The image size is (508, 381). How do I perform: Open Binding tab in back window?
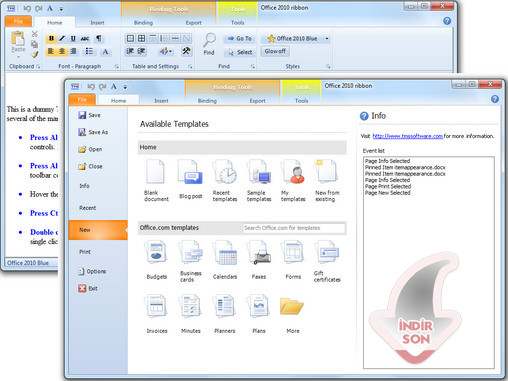coord(143,23)
